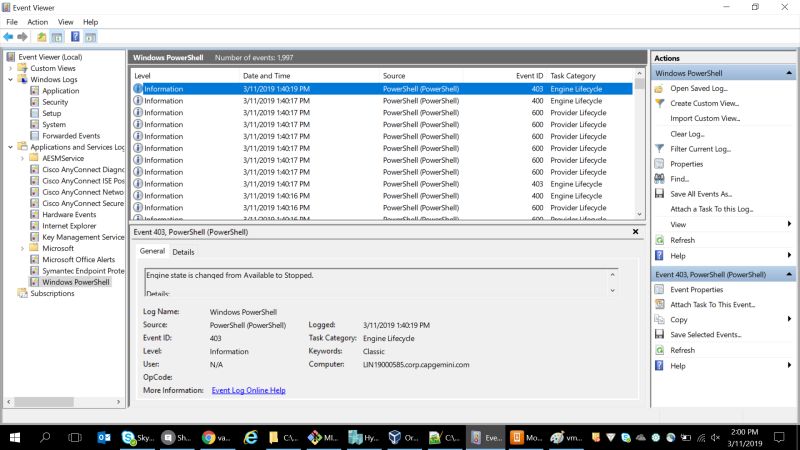Screen dimensions: 800x450
Task: Click the taskbar search magnifier icon
Action: [45, 437]
